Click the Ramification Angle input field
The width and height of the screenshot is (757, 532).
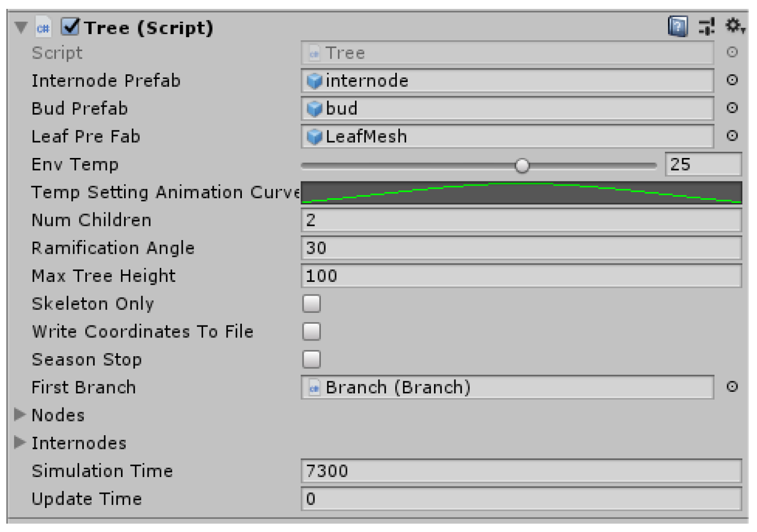(521, 248)
